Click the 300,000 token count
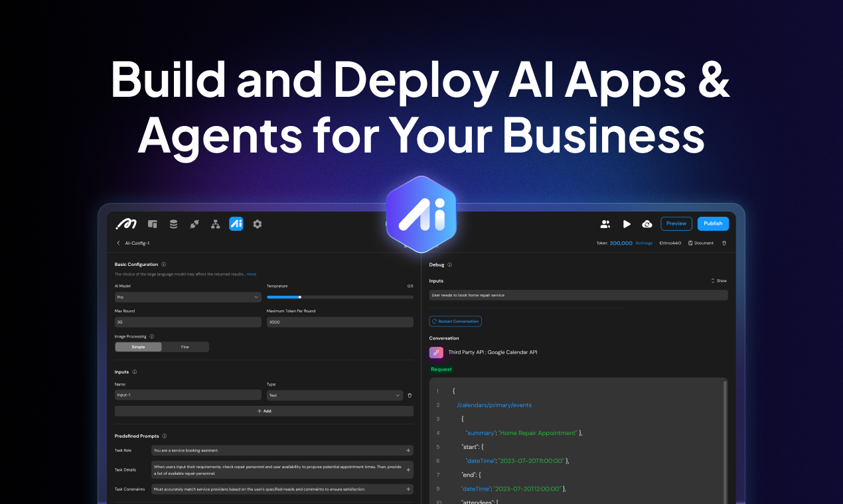This screenshot has height=504, width=843. click(621, 243)
